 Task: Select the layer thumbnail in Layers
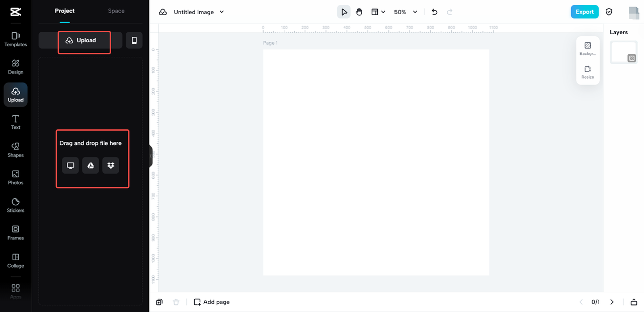(624, 52)
